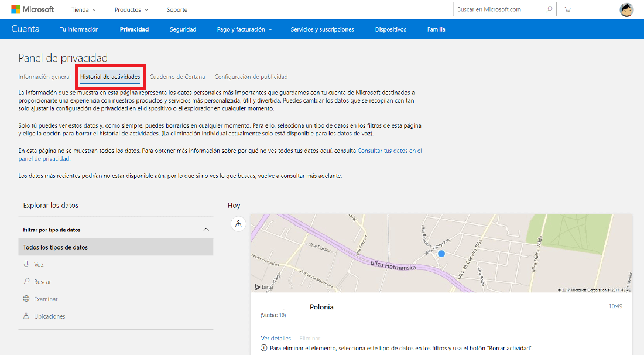Open Servicios y suscripciones
The height and width of the screenshot is (355, 644).
click(322, 29)
